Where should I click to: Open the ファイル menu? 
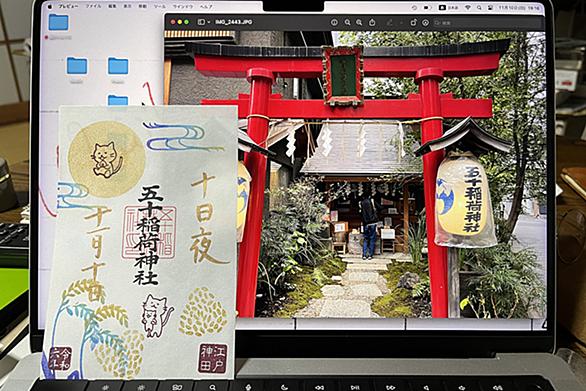[x=93, y=6]
